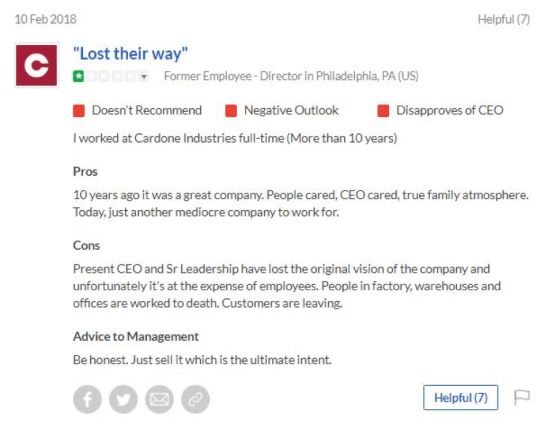The height and width of the screenshot is (424, 540).
Task: Click Helpful (7) text at top right
Action: [x=503, y=19]
